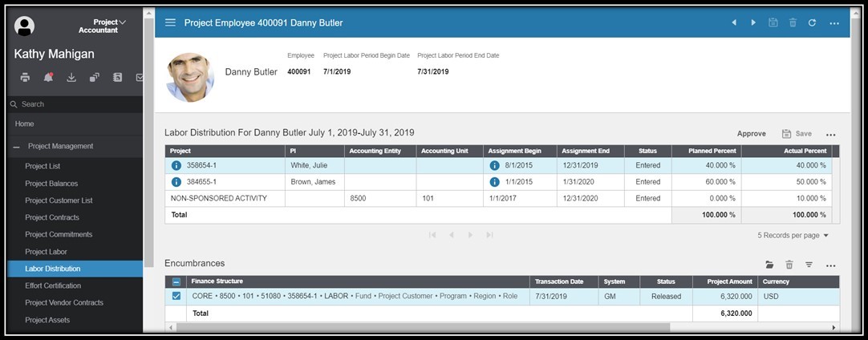Image resolution: width=868 pixels, height=340 pixels.
Task: Click info icon beside 8/1/2015 date
Action: [494, 165]
